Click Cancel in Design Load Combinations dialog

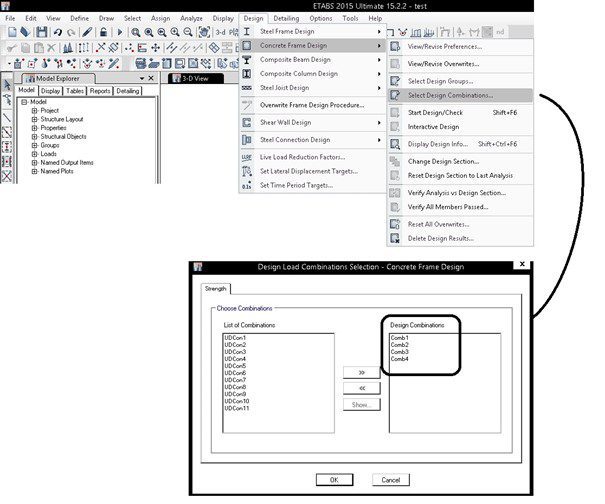(390, 480)
